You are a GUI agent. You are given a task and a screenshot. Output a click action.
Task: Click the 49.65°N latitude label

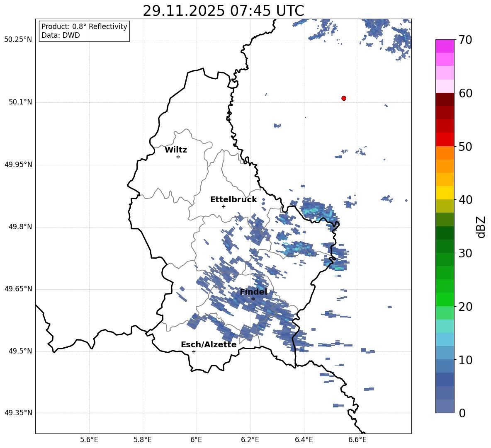18,288
